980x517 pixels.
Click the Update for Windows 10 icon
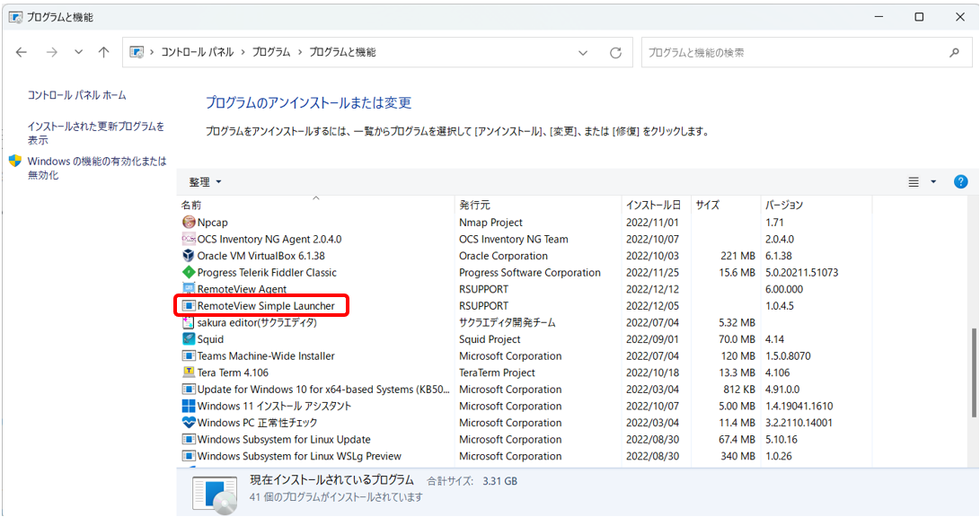point(188,389)
